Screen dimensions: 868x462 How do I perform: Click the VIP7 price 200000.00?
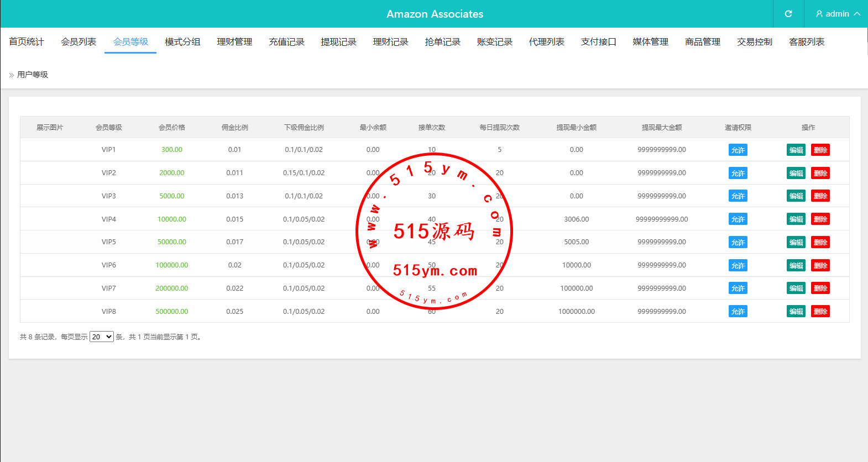171,288
